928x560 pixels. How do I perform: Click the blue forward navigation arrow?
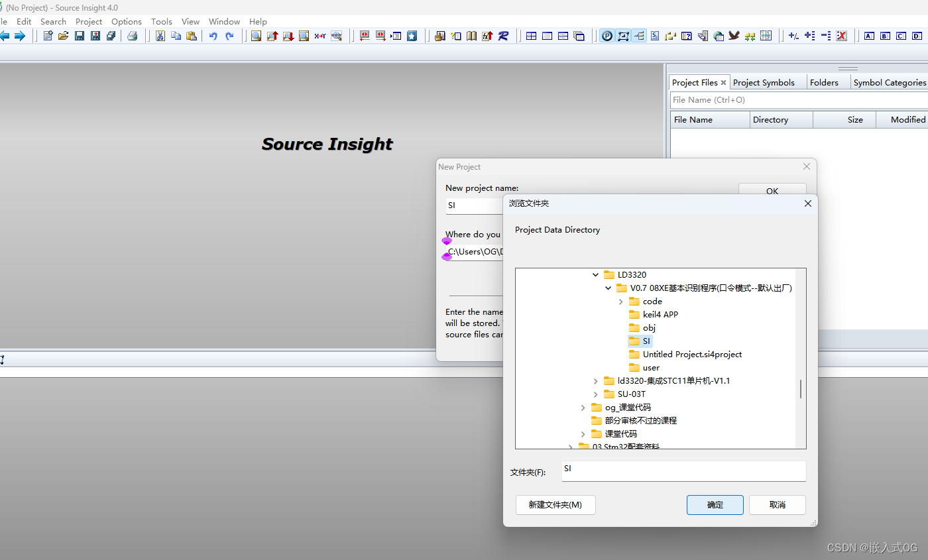coord(20,36)
